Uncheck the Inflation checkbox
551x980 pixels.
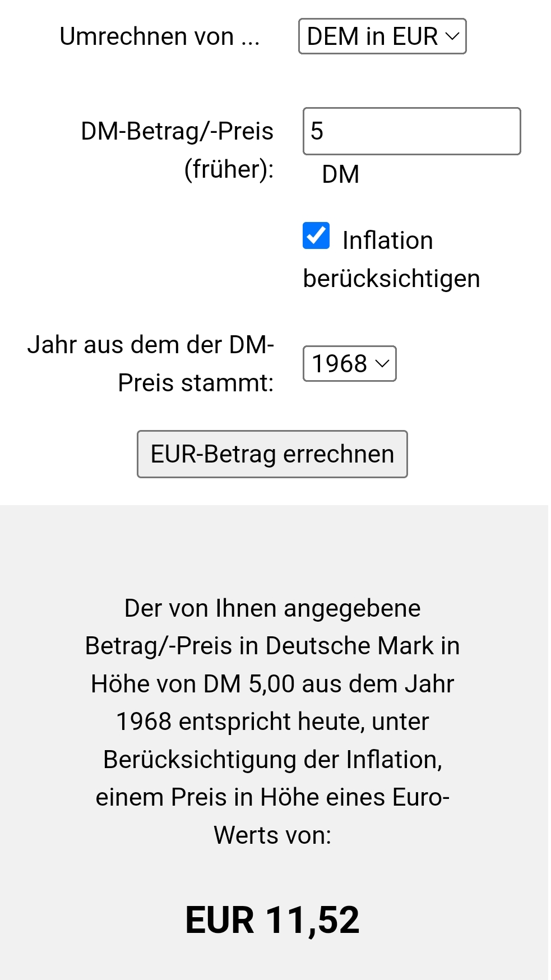[x=316, y=235]
